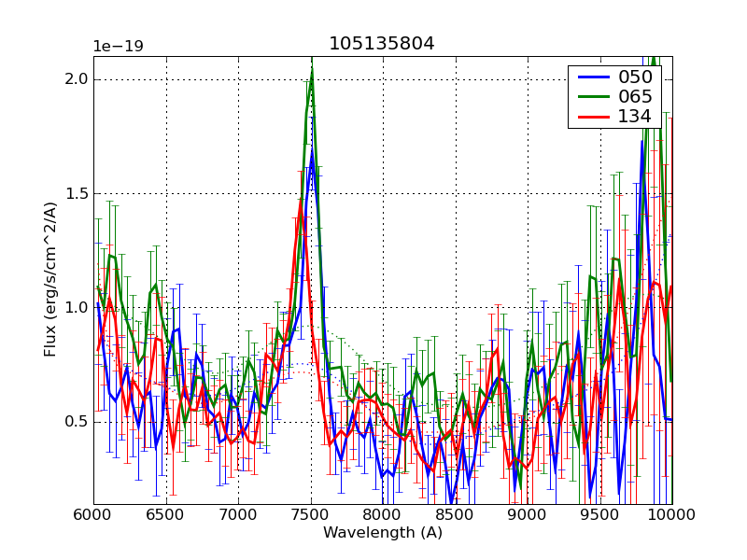Click the red spectrum peak near 7450
The height and width of the screenshot is (560, 747).
click(301, 202)
